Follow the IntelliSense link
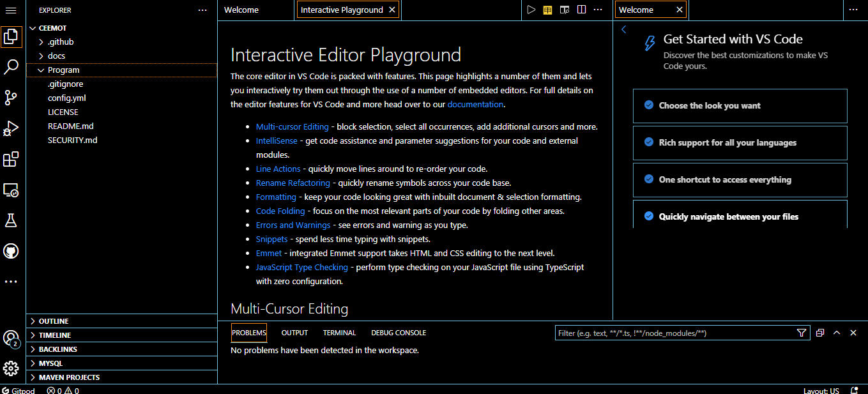868x394 pixels. coord(277,141)
